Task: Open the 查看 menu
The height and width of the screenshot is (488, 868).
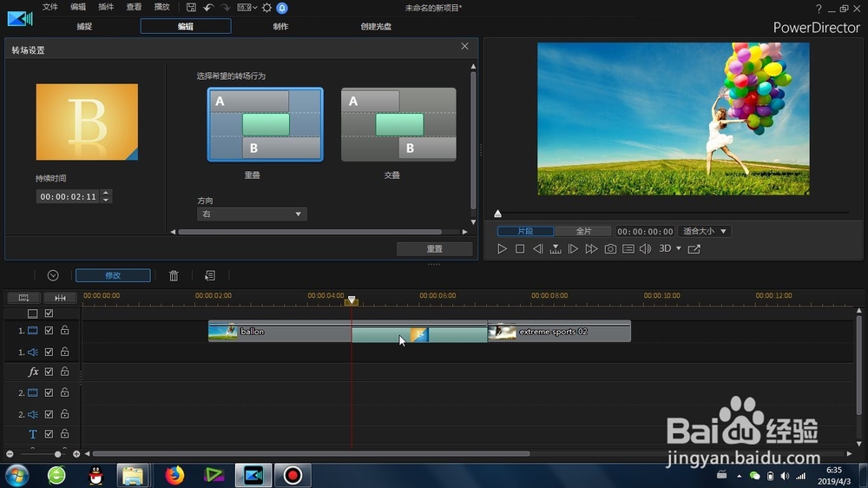Action: pos(134,7)
